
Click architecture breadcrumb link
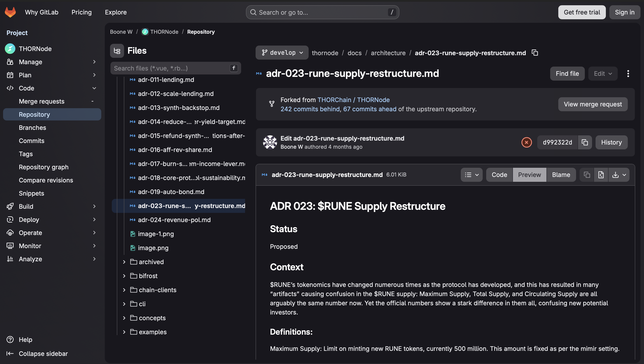click(388, 53)
